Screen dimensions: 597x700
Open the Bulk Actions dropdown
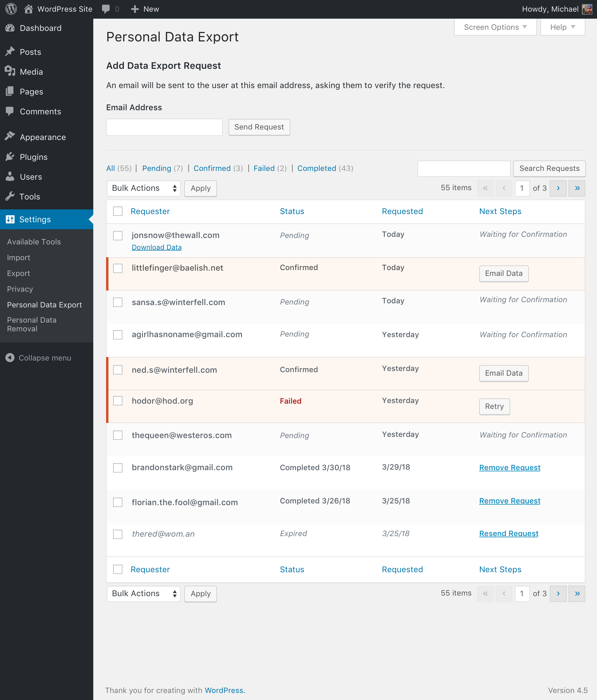pyautogui.click(x=143, y=188)
